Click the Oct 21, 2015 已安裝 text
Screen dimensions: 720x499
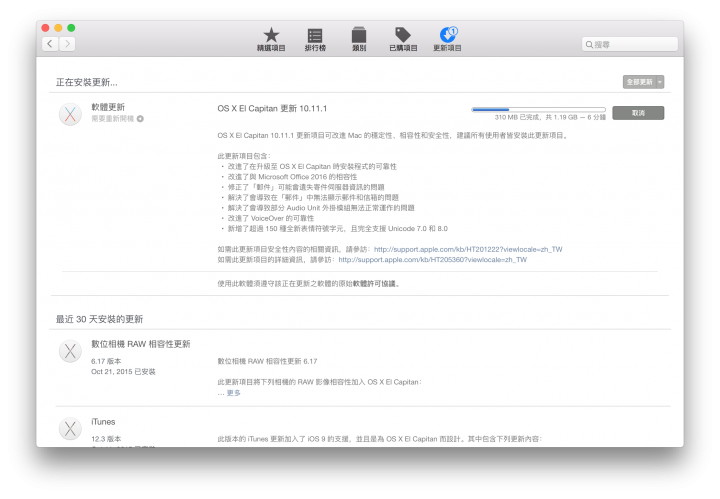(x=123, y=372)
